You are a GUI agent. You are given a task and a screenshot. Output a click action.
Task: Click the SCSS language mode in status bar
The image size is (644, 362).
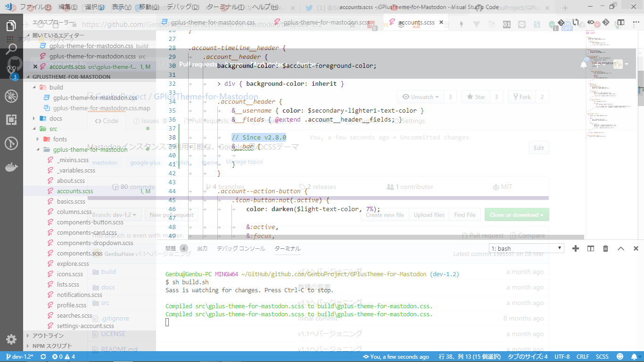tap(602, 357)
